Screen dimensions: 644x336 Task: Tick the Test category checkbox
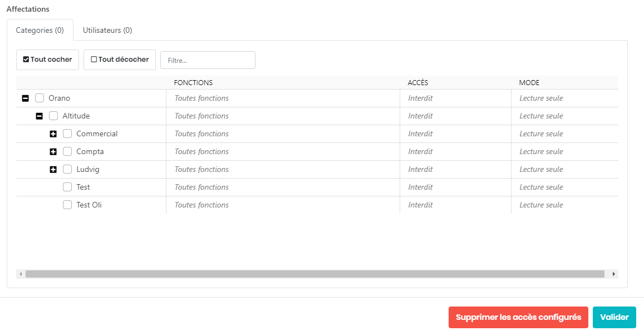click(x=67, y=187)
